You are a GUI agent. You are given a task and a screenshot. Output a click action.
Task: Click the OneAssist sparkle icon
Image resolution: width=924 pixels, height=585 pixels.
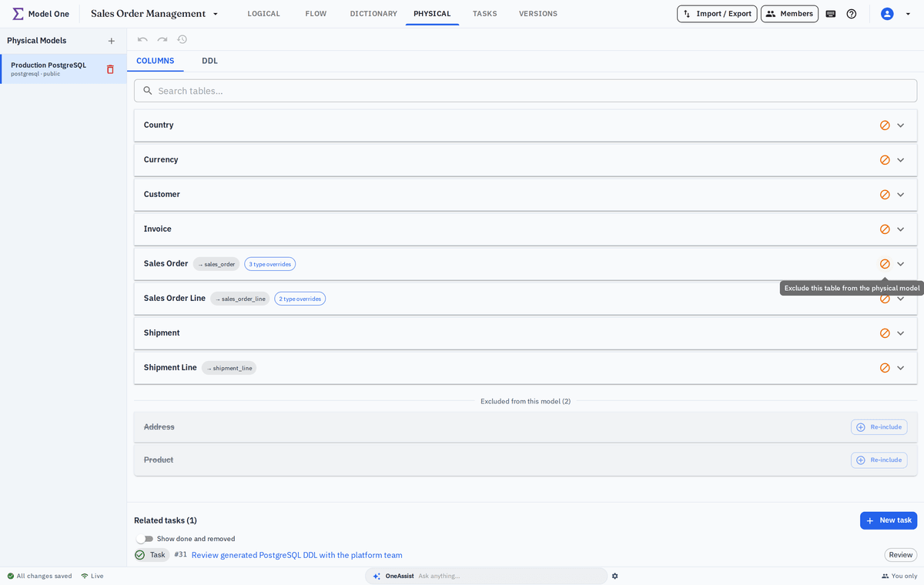tap(377, 576)
